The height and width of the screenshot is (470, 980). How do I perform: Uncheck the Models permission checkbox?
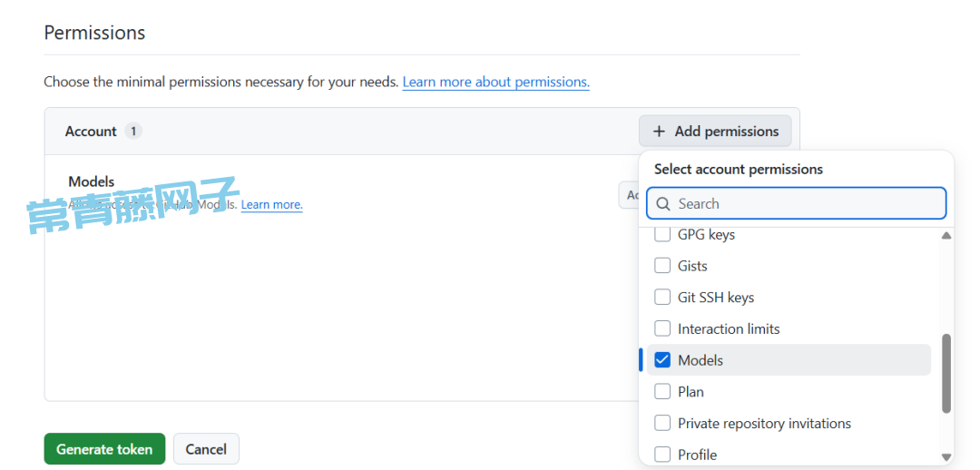pyautogui.click(x=662, y=360)
